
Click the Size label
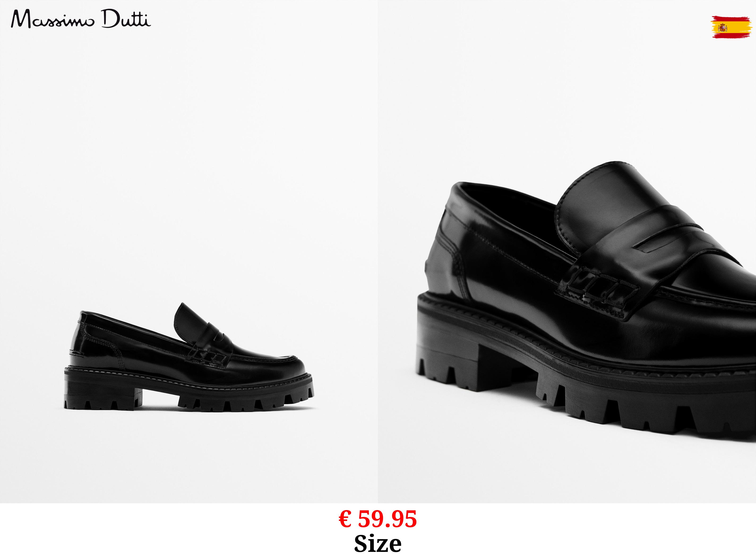pyautogui.click(x=378, y=543)
